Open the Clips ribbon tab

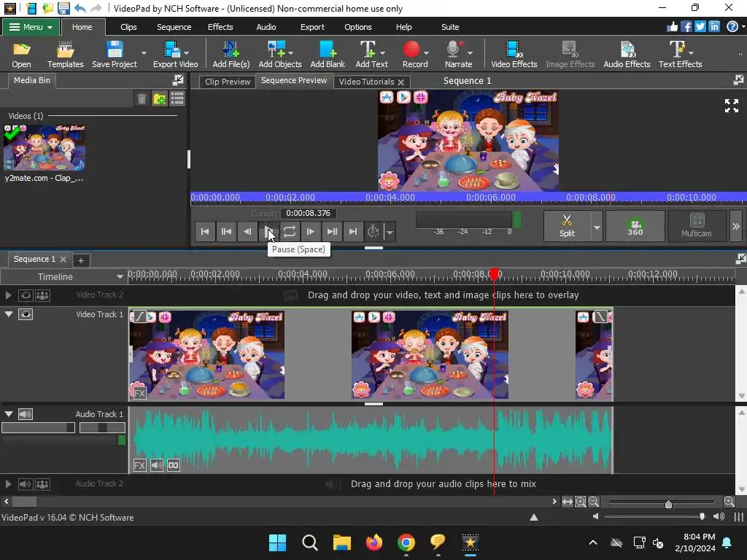[128, 27]
